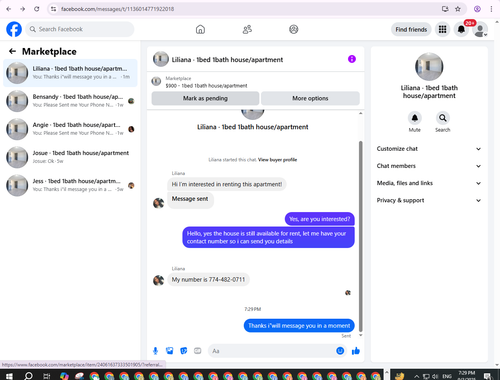Click Liliana's avatar beside her number message
Viewport: 500px width, 380px height.
158,280
